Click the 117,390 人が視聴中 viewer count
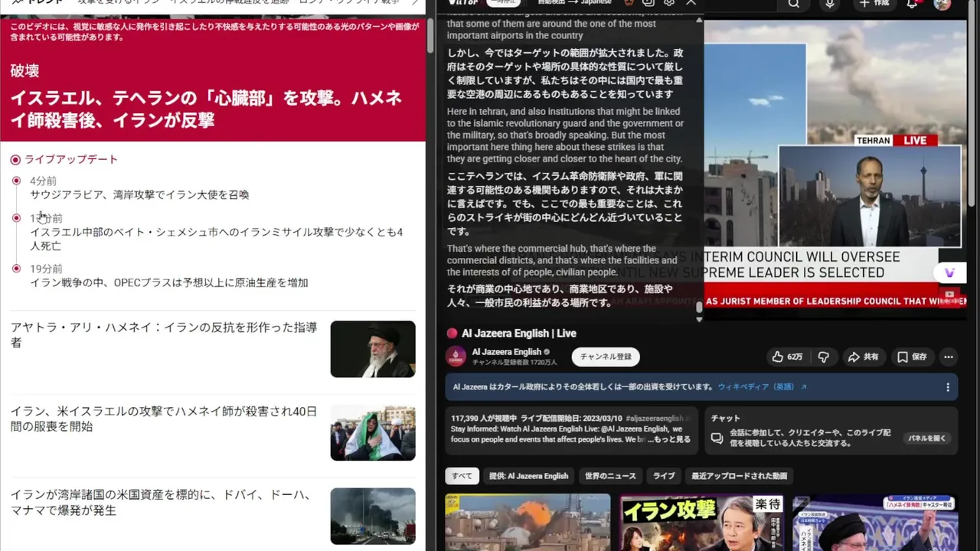Screen dimensions: 980x551 click(x=484, y=419)
